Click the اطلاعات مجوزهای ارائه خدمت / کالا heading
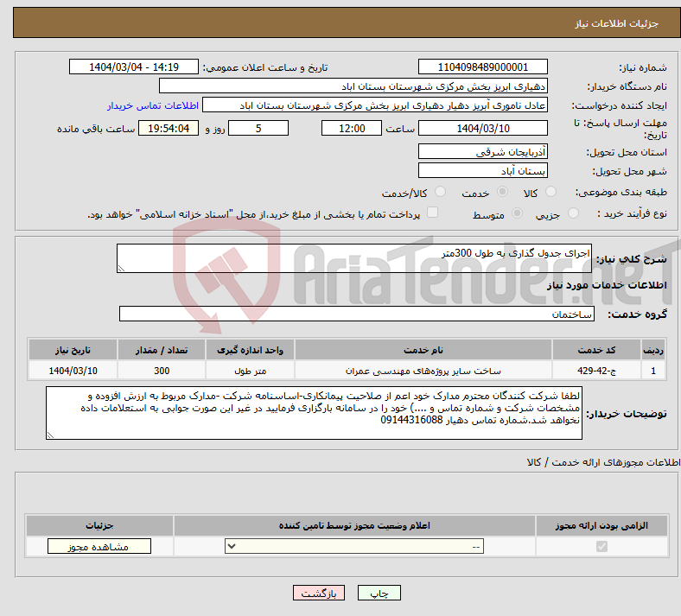Image resolution: width=681 pixels, height=616 pixels. pos(603,462)
